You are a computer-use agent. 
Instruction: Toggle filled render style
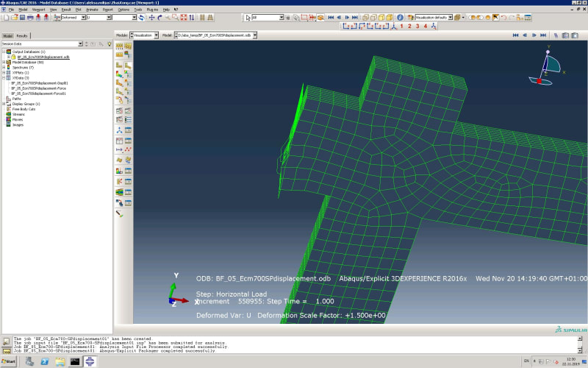coord(381,18)
